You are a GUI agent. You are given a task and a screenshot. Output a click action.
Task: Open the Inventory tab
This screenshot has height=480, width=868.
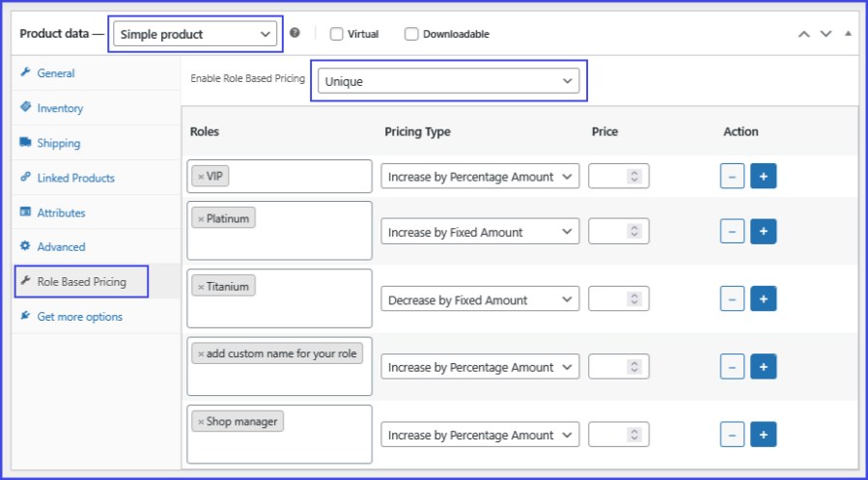coord(60,108)
